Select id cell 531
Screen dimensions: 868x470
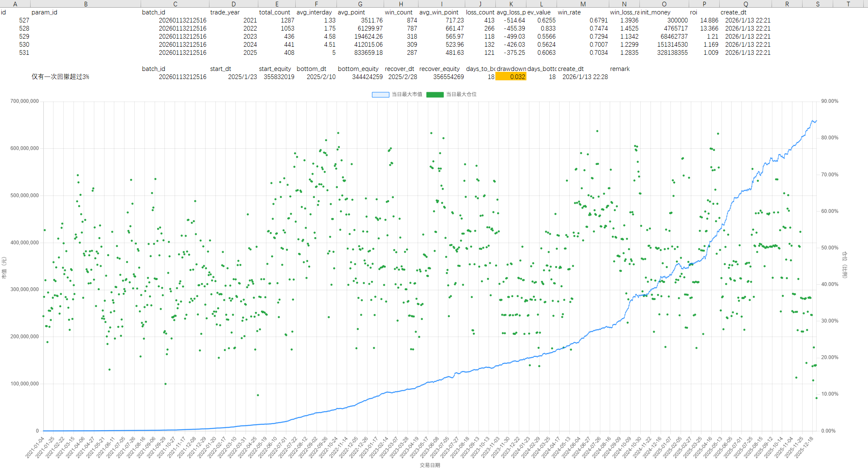(x=24, y=53)
